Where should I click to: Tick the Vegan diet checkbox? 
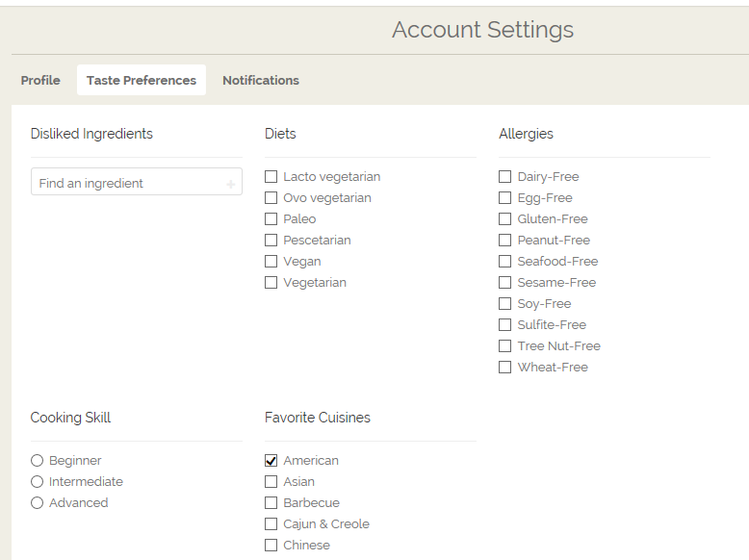[x=271, y=262]
